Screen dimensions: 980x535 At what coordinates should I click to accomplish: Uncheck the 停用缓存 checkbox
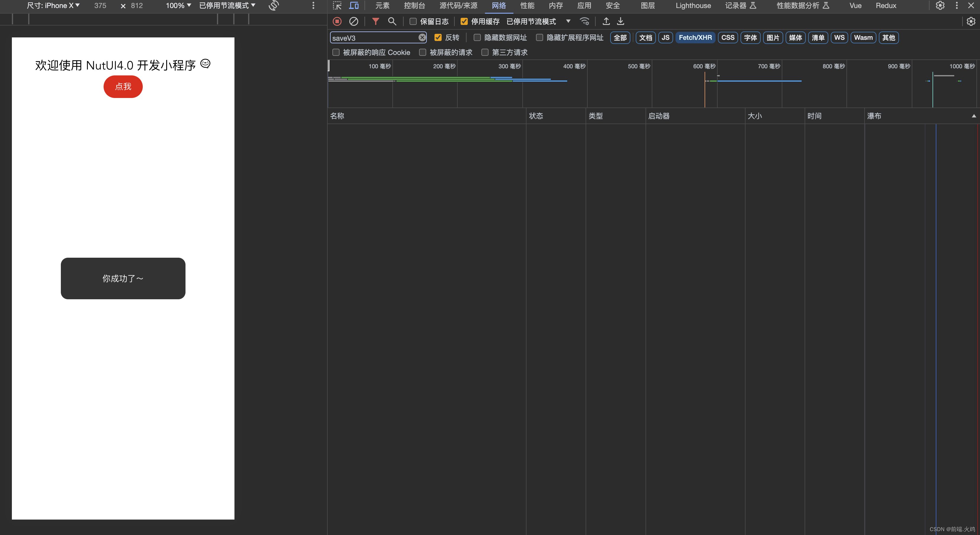pos(464,22)
